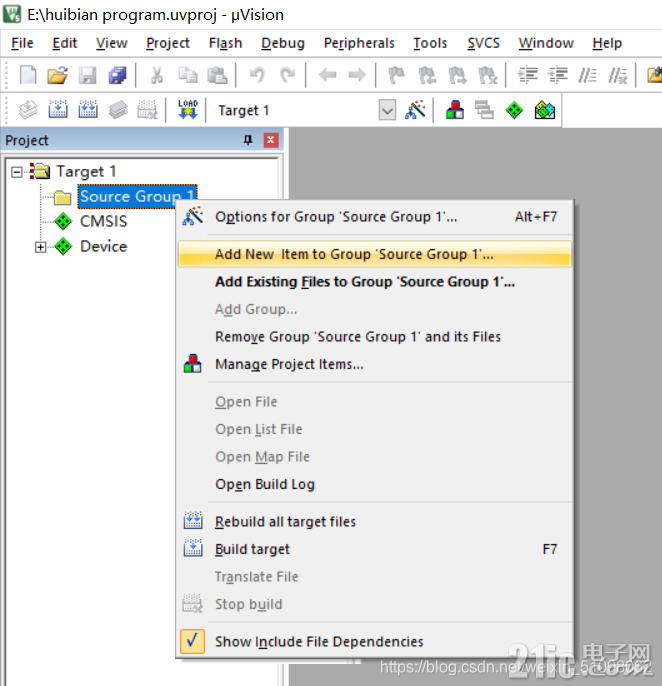
Task: Open the Window menu
Action: pyautogui.click(x=546, y=43)
